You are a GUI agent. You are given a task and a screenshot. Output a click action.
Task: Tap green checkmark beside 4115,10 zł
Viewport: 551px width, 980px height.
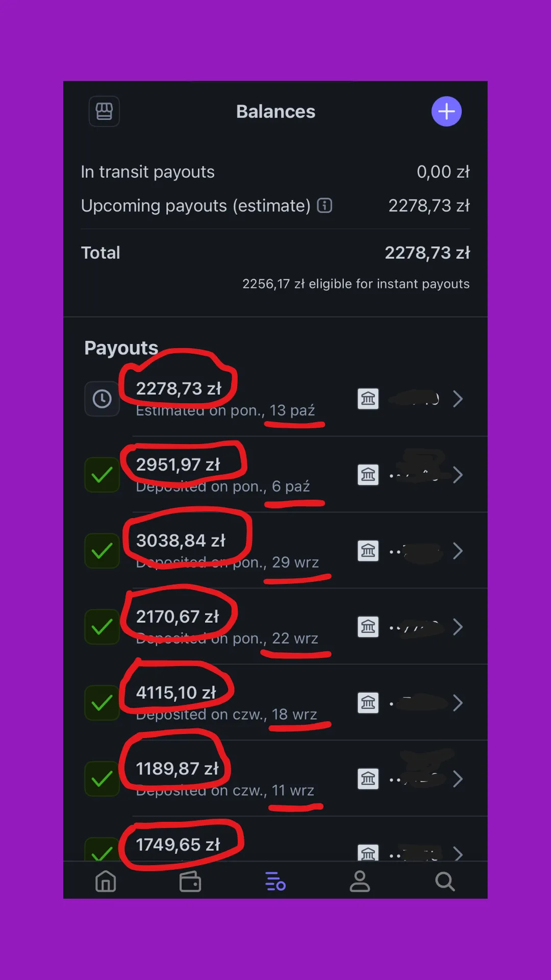coord(102,703)
